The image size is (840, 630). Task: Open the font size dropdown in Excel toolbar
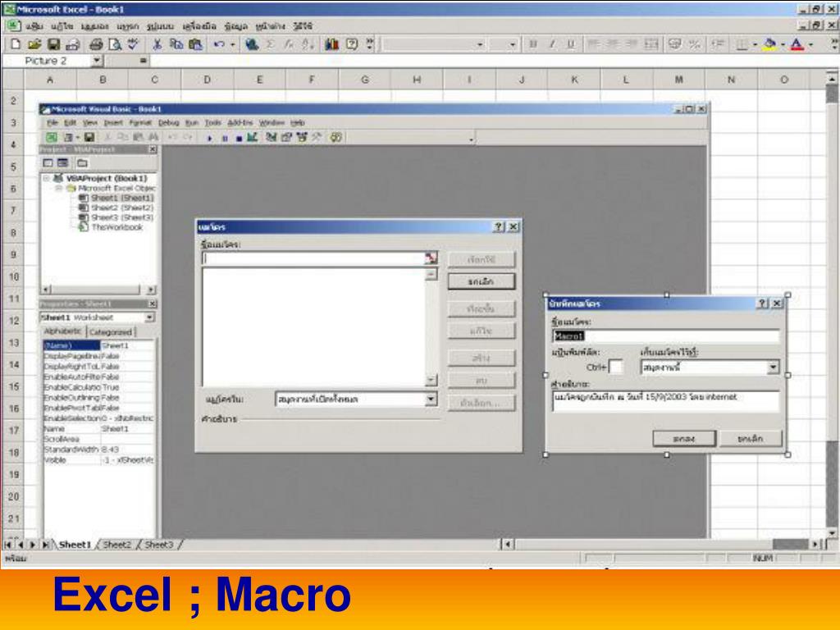click(513, 44)
